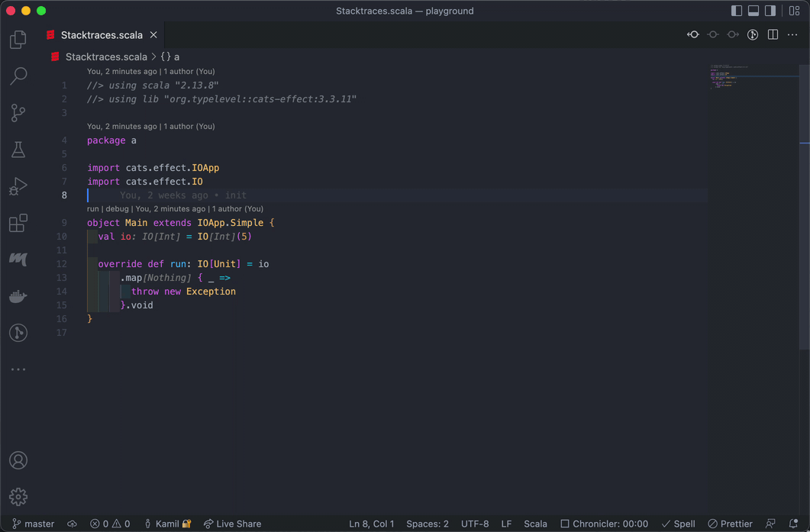Change UTF-8 file encoding

(x=475, y=524)
